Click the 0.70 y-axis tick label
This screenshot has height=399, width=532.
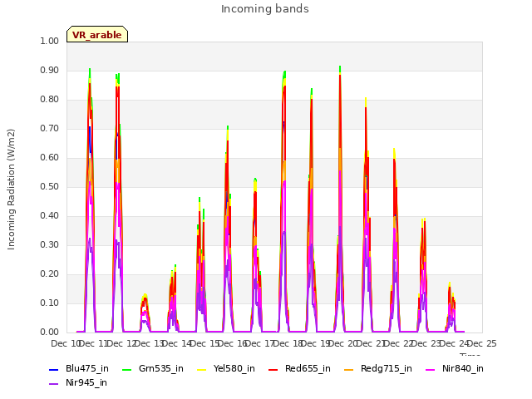[50, 129]
